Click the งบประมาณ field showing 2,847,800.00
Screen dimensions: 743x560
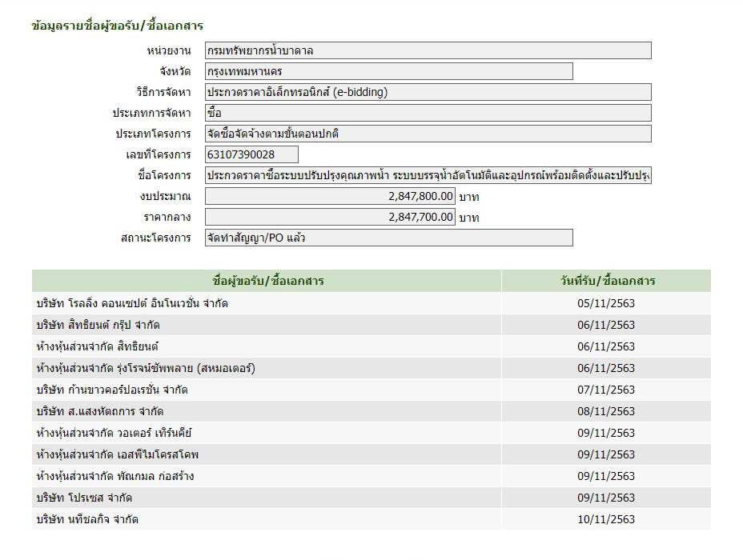point(330,196)
